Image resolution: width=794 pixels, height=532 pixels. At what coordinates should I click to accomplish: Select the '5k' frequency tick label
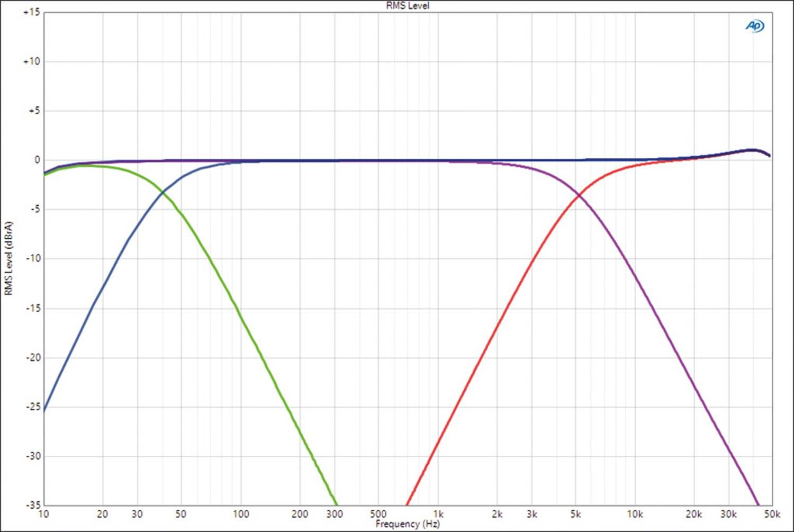(575, 514)
